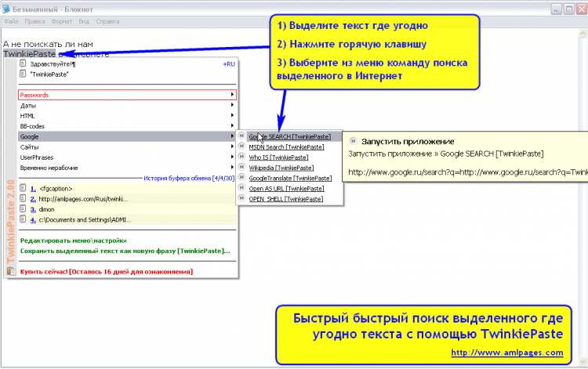
Task: Click the phrase icon beside "TwinkiePaste" entry
Action: [x=23, y=74]
